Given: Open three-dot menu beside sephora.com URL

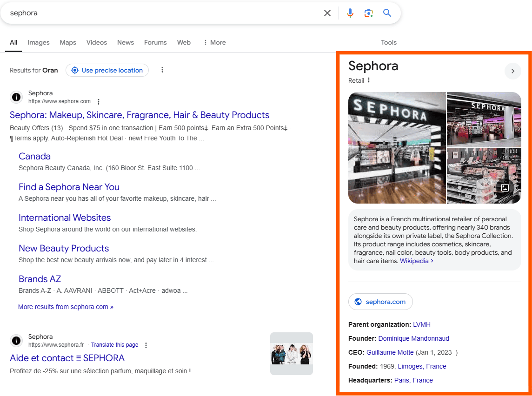Looking at the screenshot, I should click(x=99, y=101).
